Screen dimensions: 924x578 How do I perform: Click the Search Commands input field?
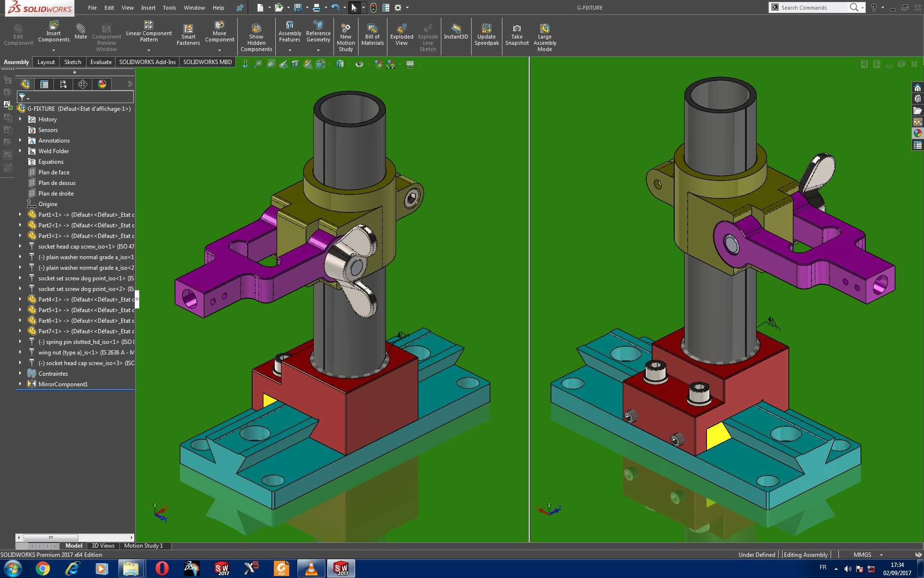pyautogui.click(x=813, y=7)
